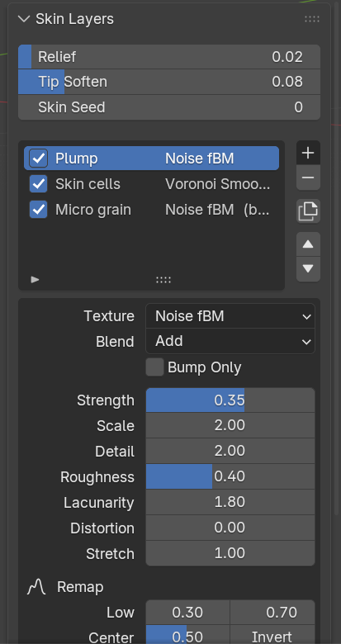Select the Micro grain layer row
Viewport: 341px width, 644px height.
151,210
